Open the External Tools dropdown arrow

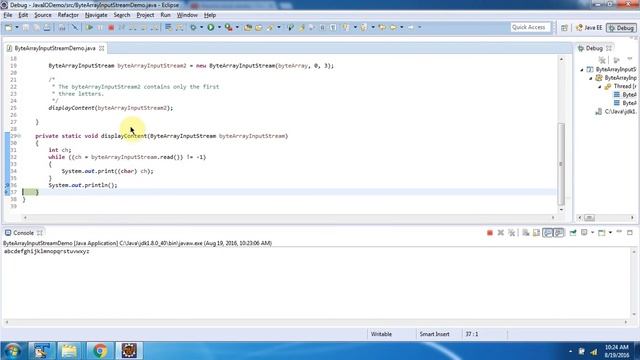237,27
